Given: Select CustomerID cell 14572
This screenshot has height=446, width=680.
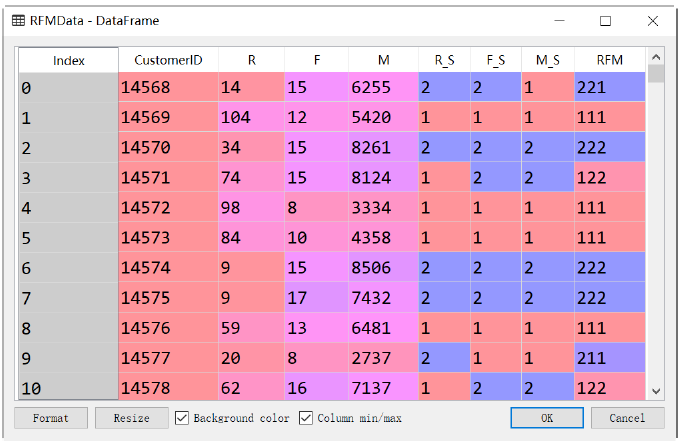Looking at the screenshot, I should coord(168,207).
